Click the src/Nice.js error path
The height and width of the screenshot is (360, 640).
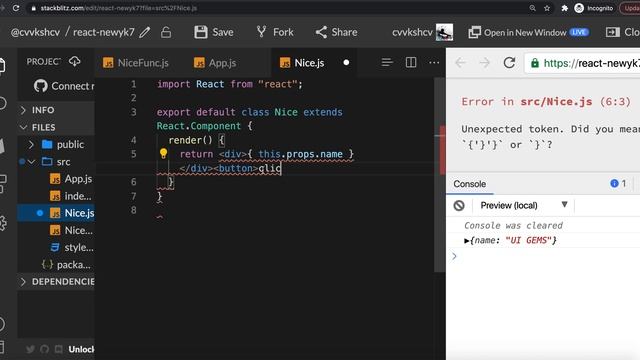[x=556, y=102]
